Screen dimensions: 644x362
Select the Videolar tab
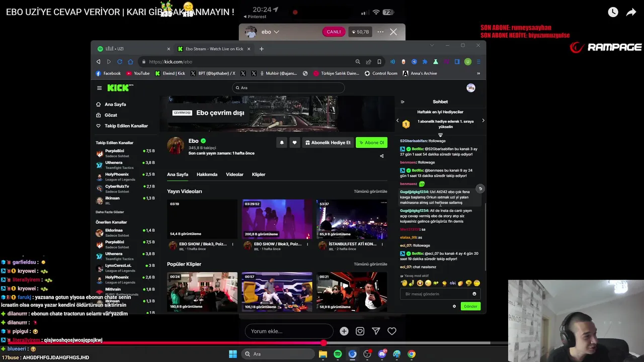click(234, 174)
